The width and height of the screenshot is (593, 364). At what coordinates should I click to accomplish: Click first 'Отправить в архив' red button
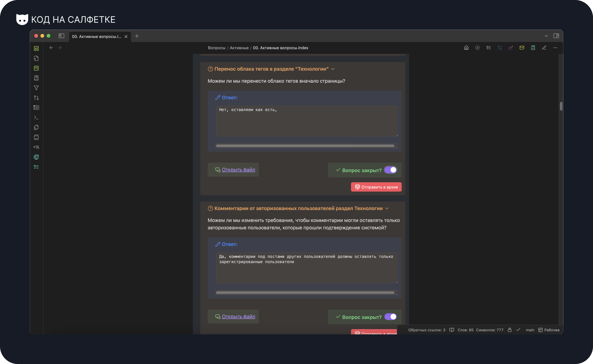coord(376,187)
